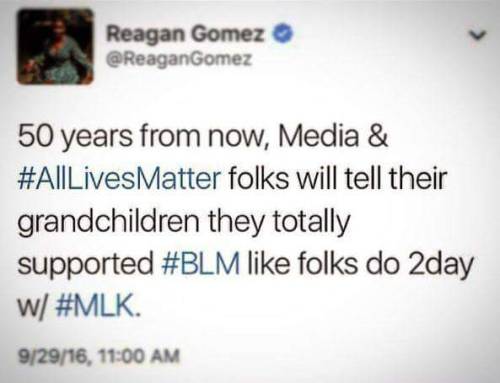This screenshot has height=383, width=500.
Task: Expand the tweet options chevron
Action: point(478,34)
